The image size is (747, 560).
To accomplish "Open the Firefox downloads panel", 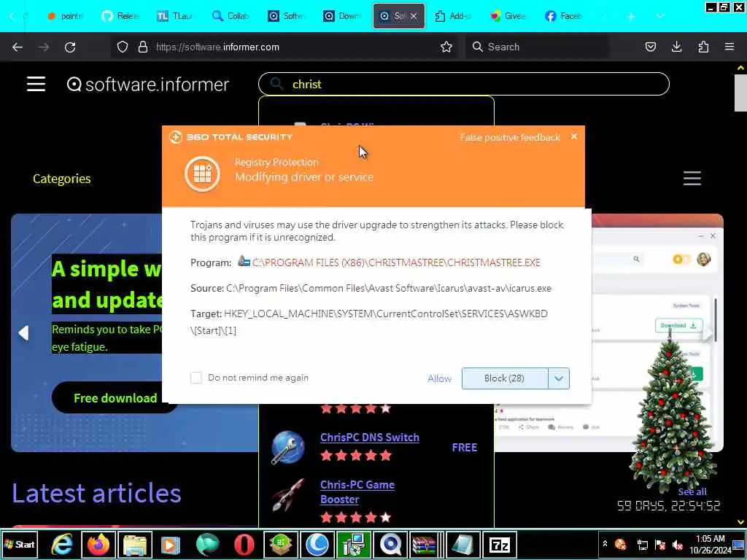I will (676, 47).
